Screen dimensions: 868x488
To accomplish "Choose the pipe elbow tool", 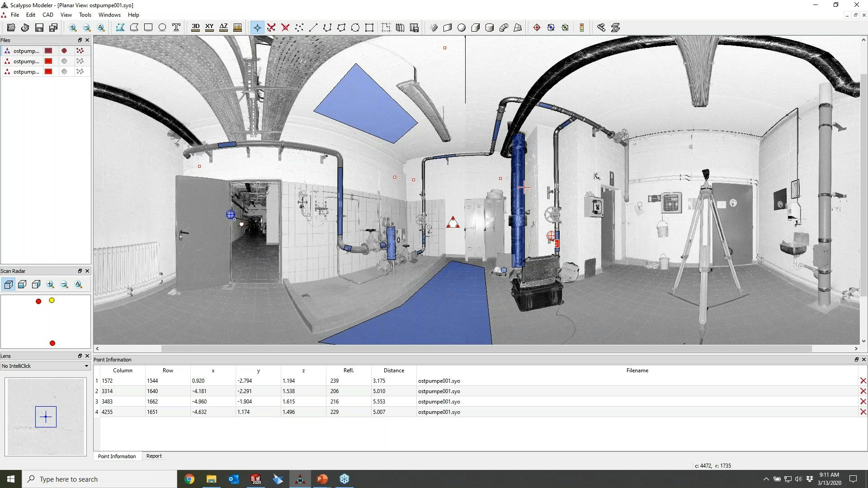I will [x=504, y=28].
